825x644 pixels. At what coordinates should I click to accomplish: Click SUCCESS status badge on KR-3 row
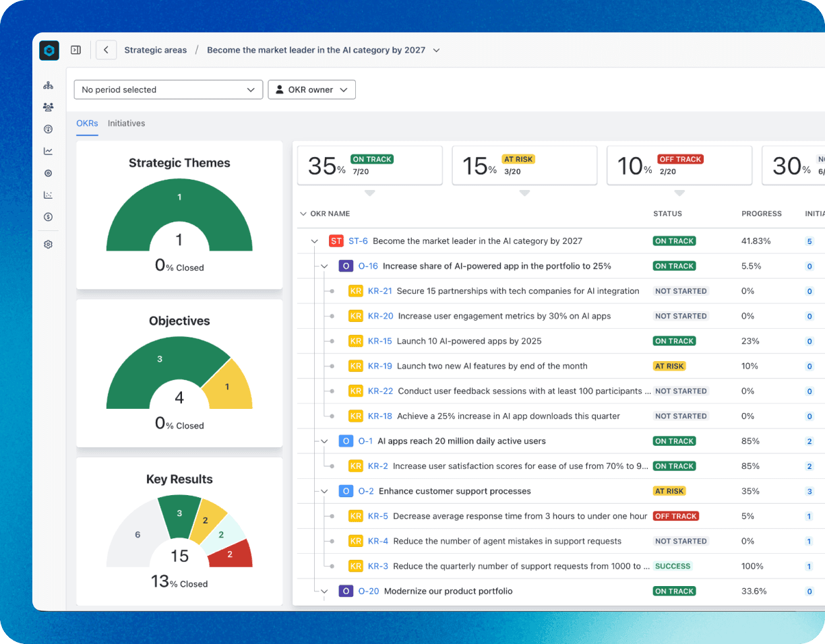click(x=673, y=566)
